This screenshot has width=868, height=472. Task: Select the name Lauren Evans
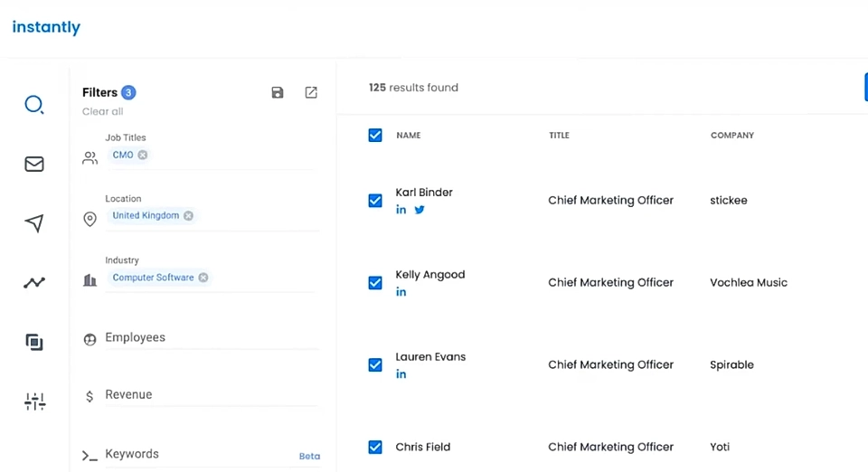point(430,357)
